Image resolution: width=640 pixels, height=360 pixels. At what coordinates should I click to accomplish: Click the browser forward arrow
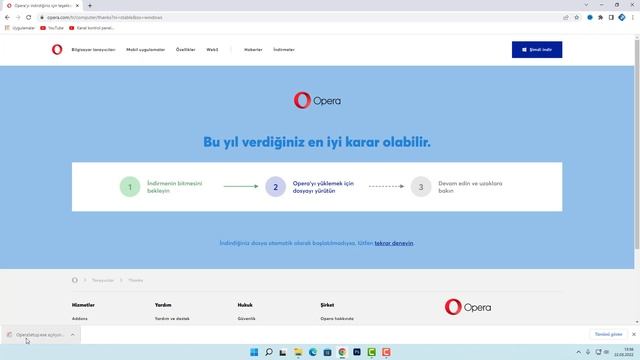(18, 18)
